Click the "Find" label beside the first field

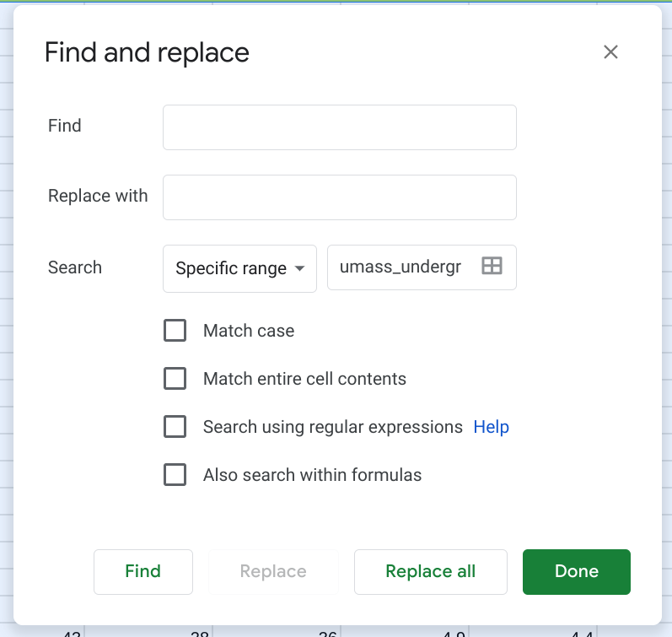pos(65,126)
